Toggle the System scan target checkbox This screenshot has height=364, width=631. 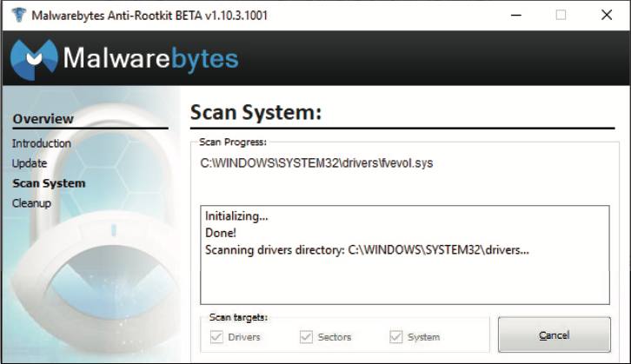[x=397, y=336]
